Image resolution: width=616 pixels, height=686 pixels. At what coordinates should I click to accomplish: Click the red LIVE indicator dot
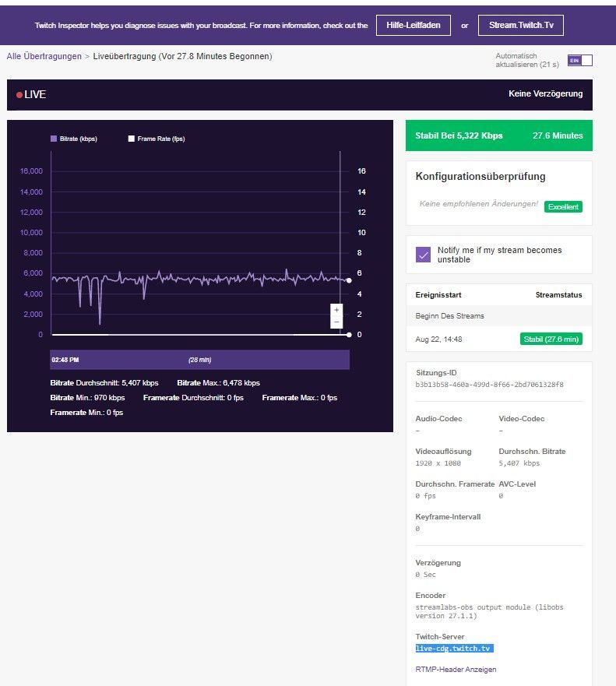(x=19, y=95)
